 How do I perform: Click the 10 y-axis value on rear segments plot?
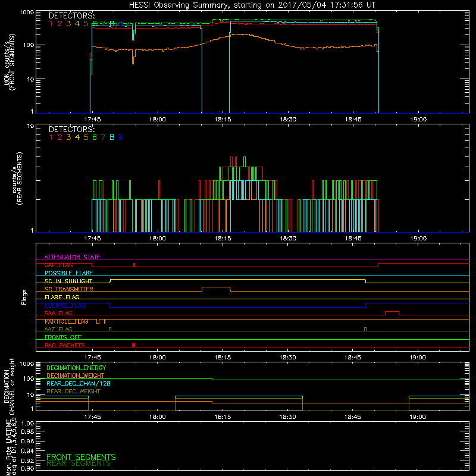point(31,126)
